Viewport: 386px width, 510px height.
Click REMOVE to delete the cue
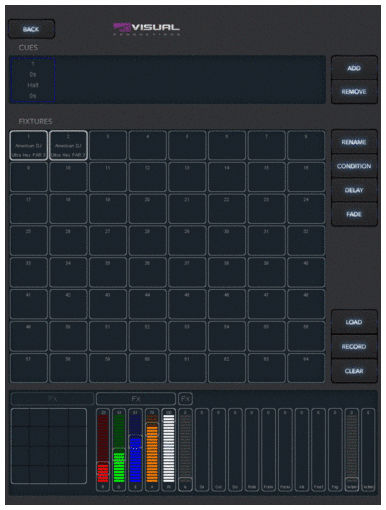[x=354, y=92]
